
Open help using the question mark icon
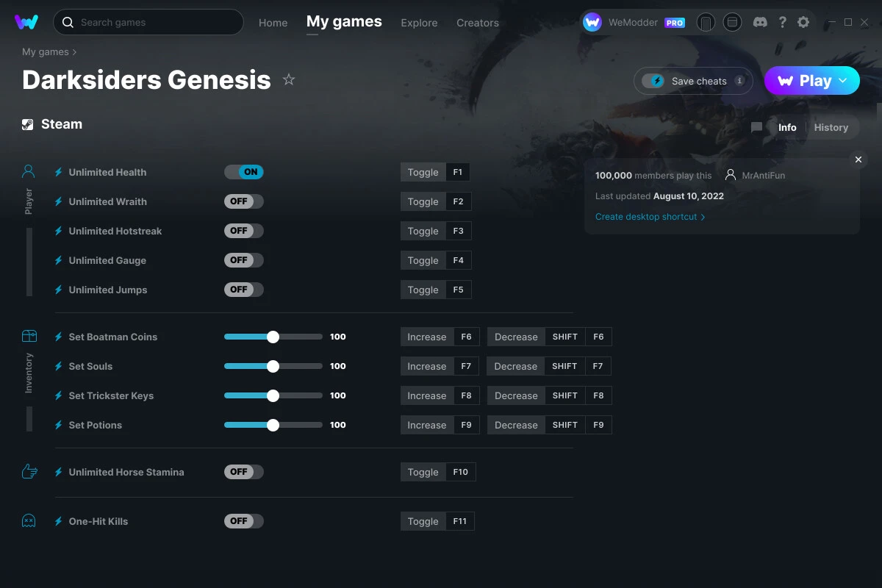782,22
